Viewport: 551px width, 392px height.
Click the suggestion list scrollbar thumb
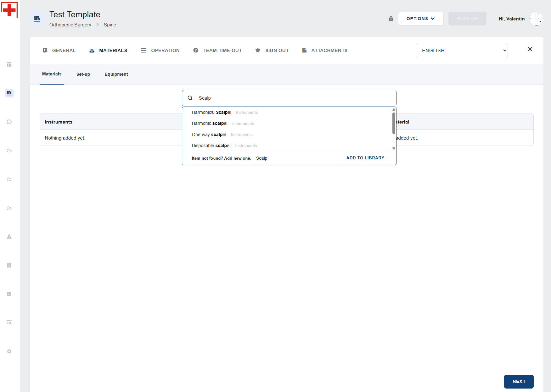click(x=394, y=123)
